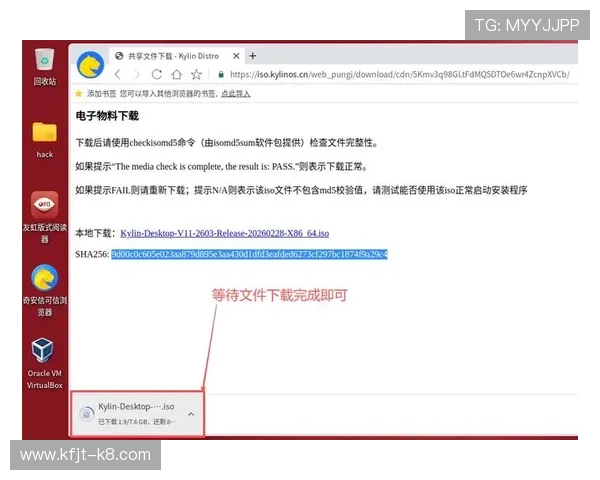Click the 本地下载 label

tap(95, 233)
